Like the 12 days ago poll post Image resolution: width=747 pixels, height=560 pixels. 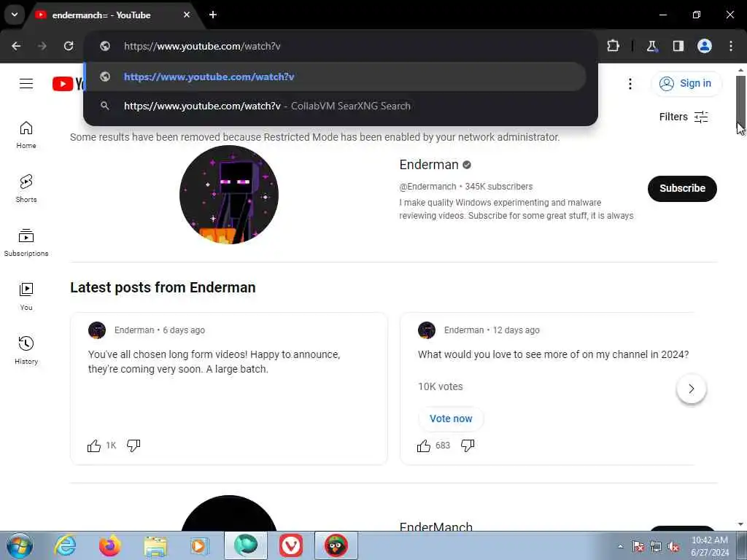click(424, 446)
